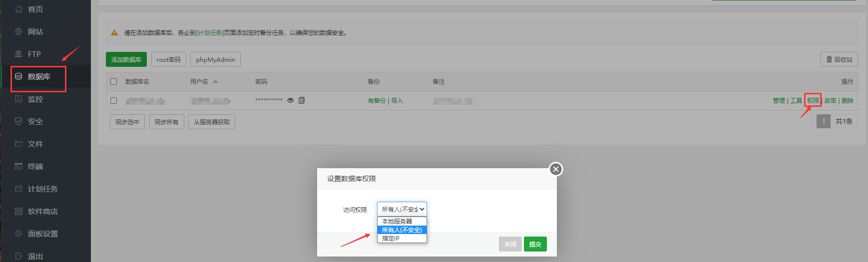
Task: Click the terminal icon in sidebar
Action: pos(18,166)
